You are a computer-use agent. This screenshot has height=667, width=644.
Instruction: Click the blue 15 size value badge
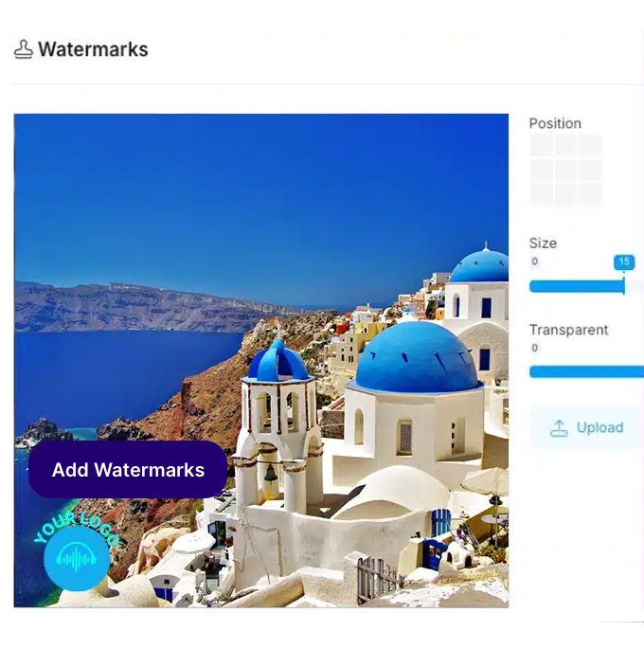click(624, 262)
